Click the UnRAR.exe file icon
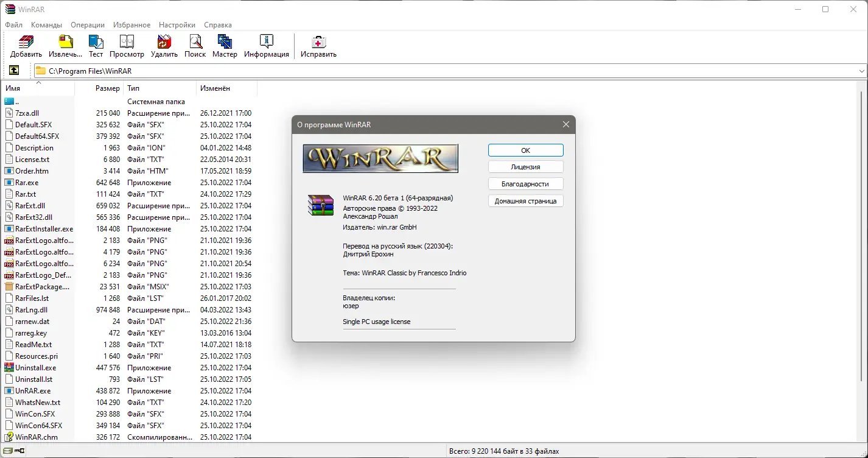The width and height of the screenshot is (868, 458). coord(9,390)
